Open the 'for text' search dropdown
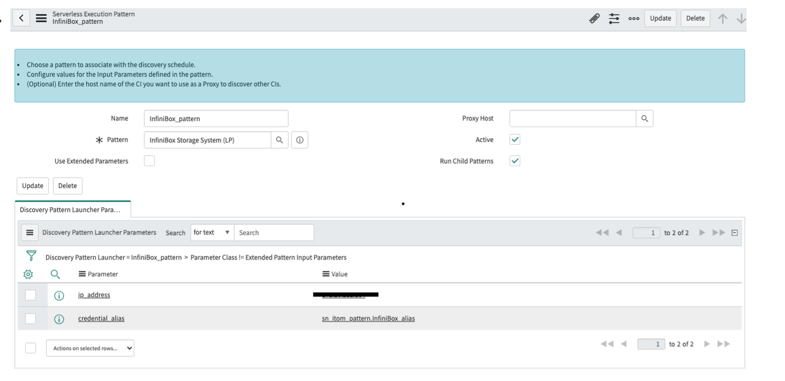This screenshot has width=785, height=381. pos(212,232)
